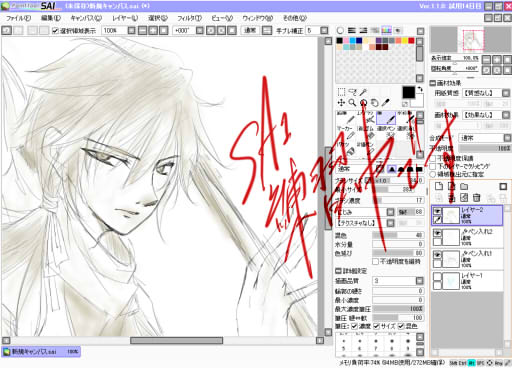Collapse the 画材効果 section header
This screenshot has width=512, height=368.
point(433,83)
